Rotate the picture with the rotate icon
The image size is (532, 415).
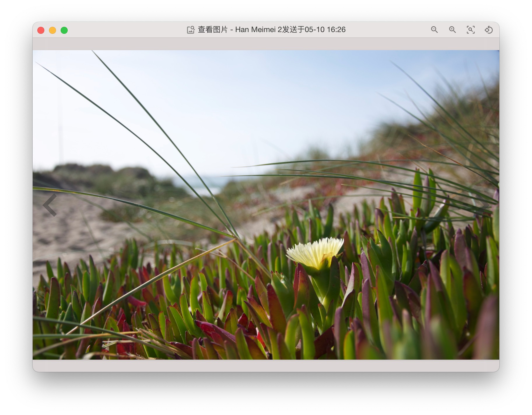(489, 30)
